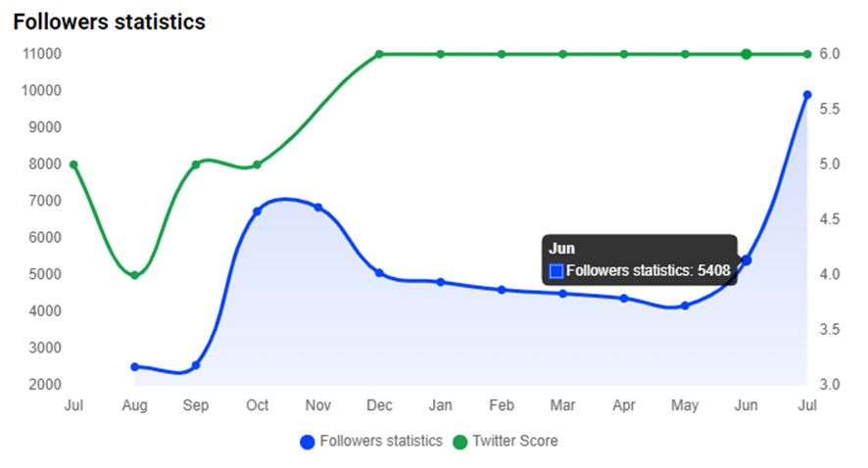Click the Twitter Score legend label

click(515, 442)
